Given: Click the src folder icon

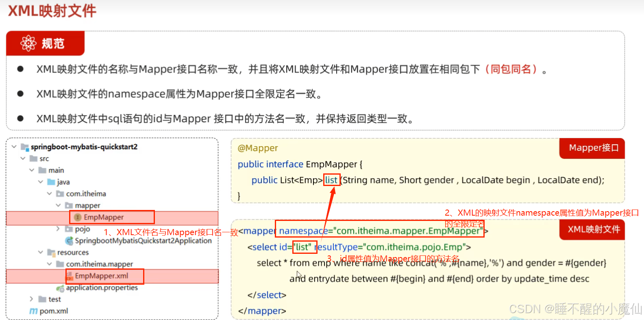Looking at the screenshot, I should [34, 158].
